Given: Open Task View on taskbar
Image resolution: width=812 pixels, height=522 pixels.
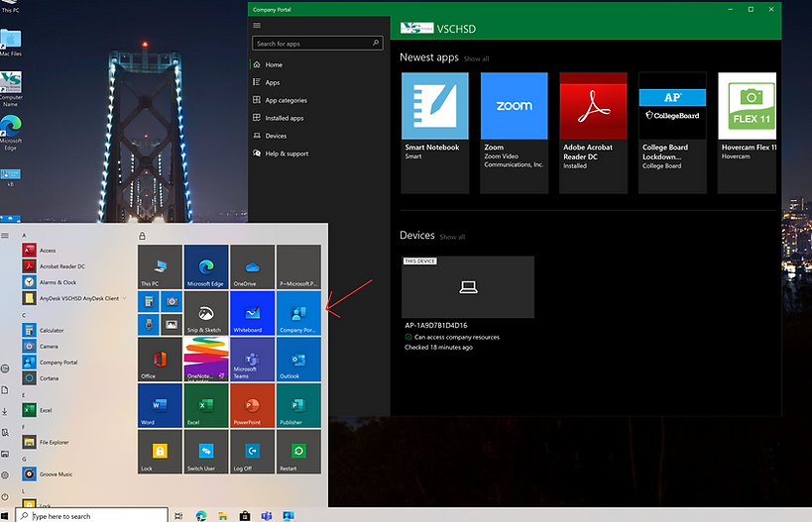Looking at the screenshot, I should click(178, 516).
